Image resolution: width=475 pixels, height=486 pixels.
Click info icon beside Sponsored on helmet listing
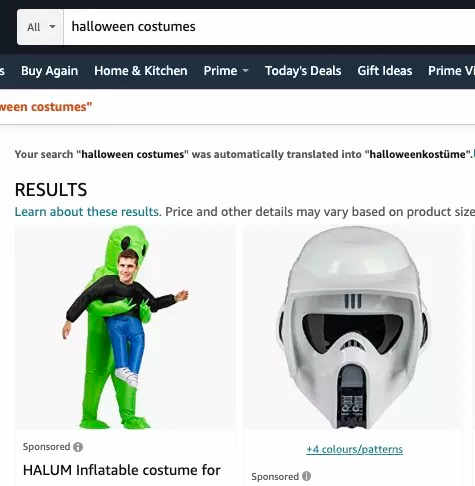(x=306, y=476)
